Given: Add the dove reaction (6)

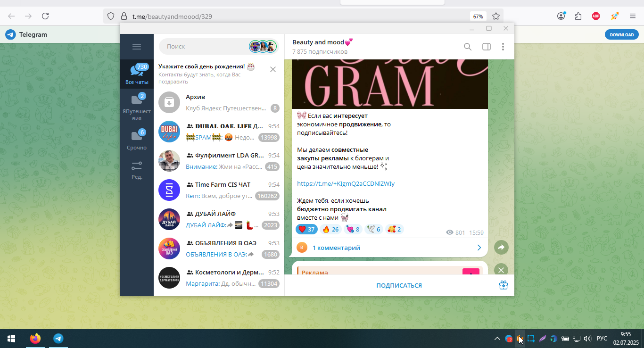Looking at the screenshot, I should pos(374,230).
